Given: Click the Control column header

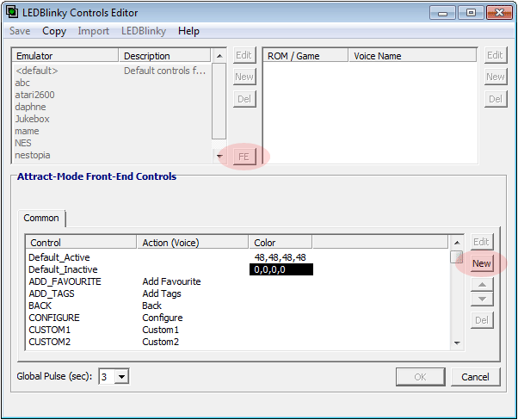Looking at the screenshot, I should point(81,243).
